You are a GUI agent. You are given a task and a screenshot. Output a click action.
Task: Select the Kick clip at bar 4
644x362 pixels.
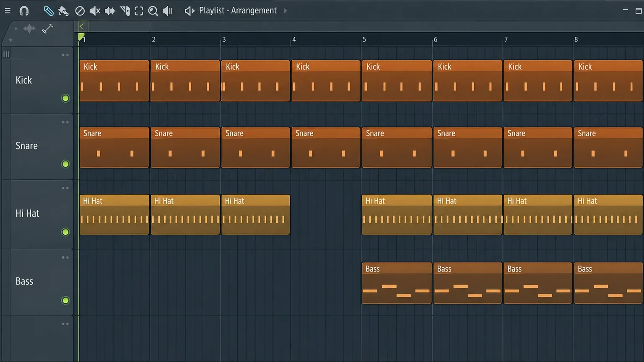[326, 81]
